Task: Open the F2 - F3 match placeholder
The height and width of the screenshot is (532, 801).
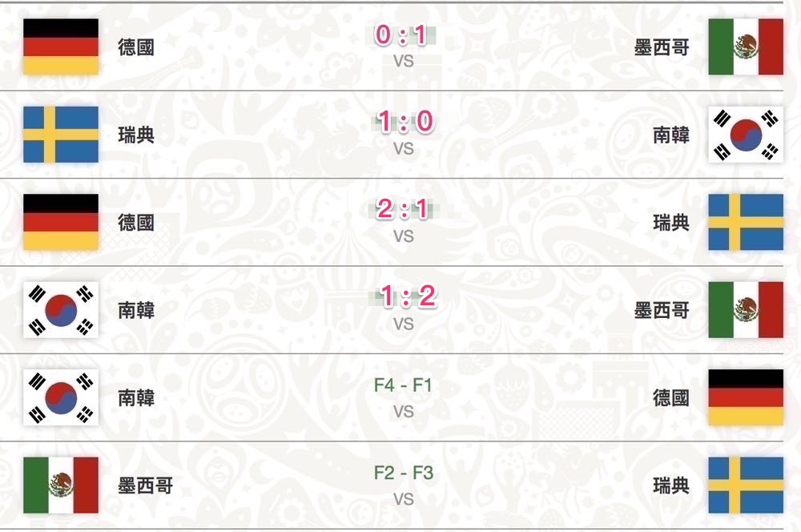Action: click(x=404, y=474)
